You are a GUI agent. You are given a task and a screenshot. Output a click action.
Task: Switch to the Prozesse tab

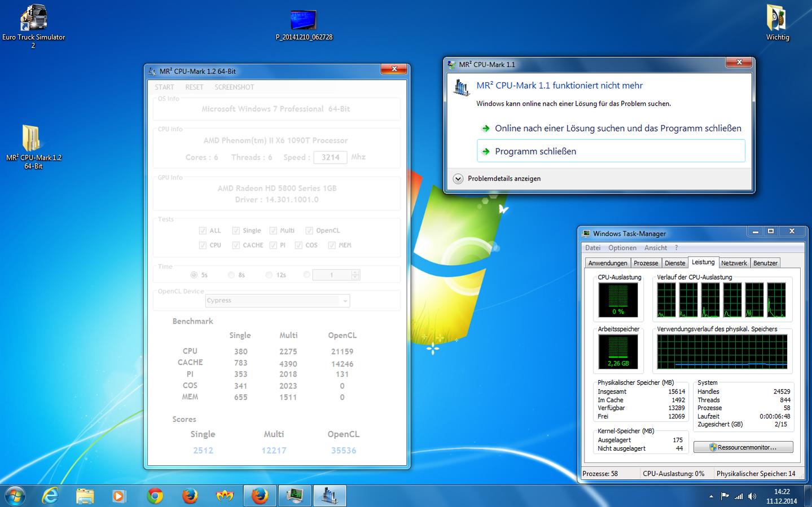(646, 263)
